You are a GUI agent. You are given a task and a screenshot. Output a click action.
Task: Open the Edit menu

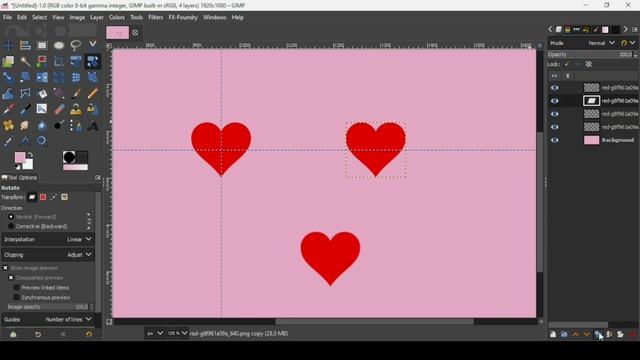point(22,18)
